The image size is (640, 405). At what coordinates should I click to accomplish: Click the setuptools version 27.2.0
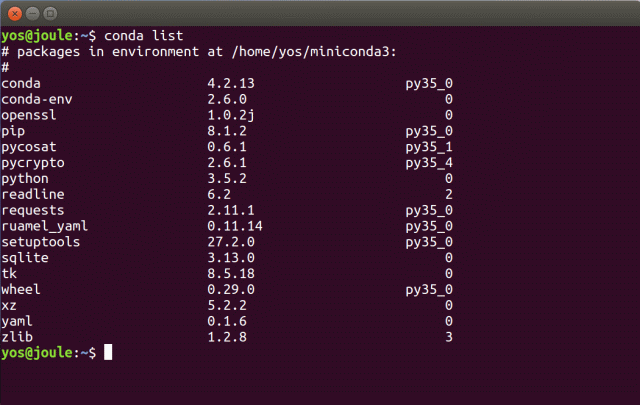point(230,242)
